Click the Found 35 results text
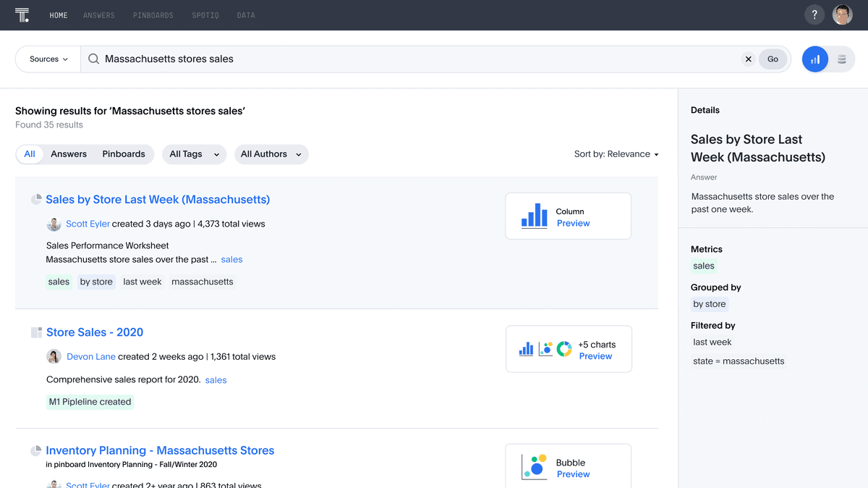This screenshot has height=488, width=868. click(x=49, y=125)
